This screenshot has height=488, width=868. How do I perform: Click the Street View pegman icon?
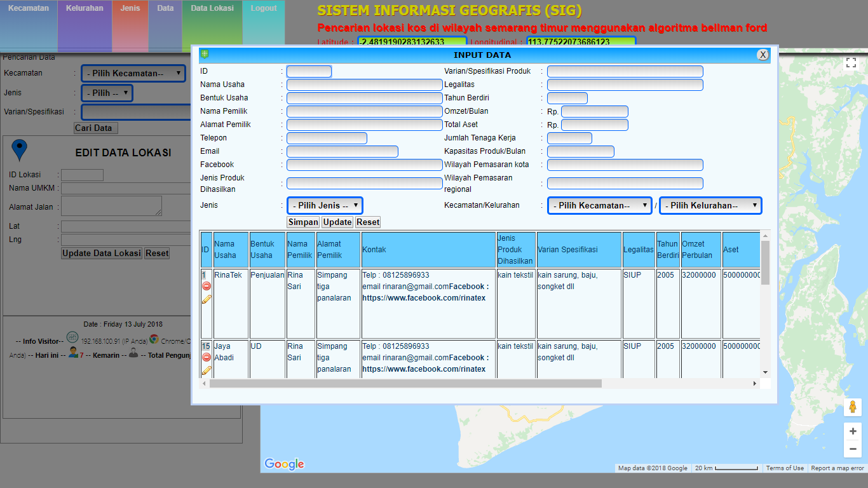[x=852, y=408]
